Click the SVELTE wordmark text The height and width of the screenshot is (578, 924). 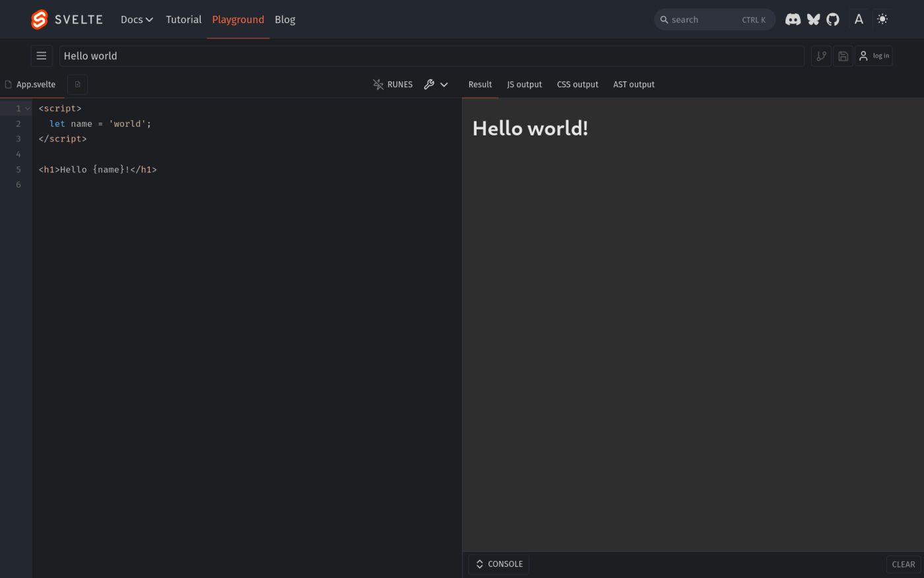[x=79, y=19]
